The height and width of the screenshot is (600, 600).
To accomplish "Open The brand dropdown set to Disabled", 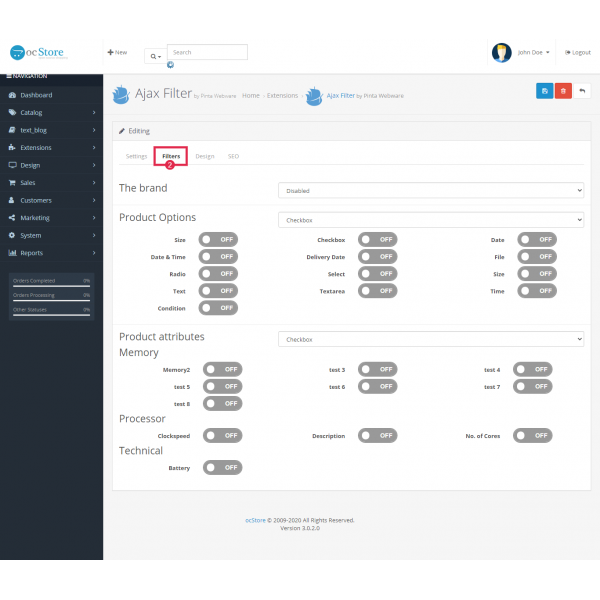I will point(430,190).
